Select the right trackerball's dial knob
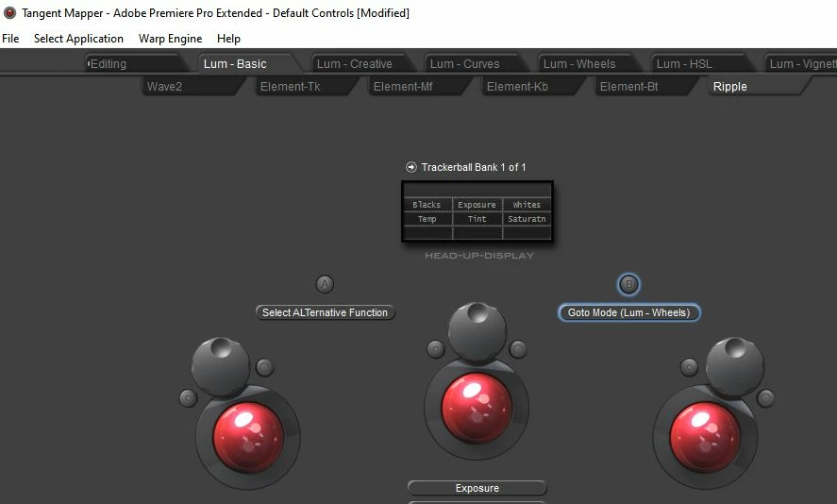 tap(735, 366)
